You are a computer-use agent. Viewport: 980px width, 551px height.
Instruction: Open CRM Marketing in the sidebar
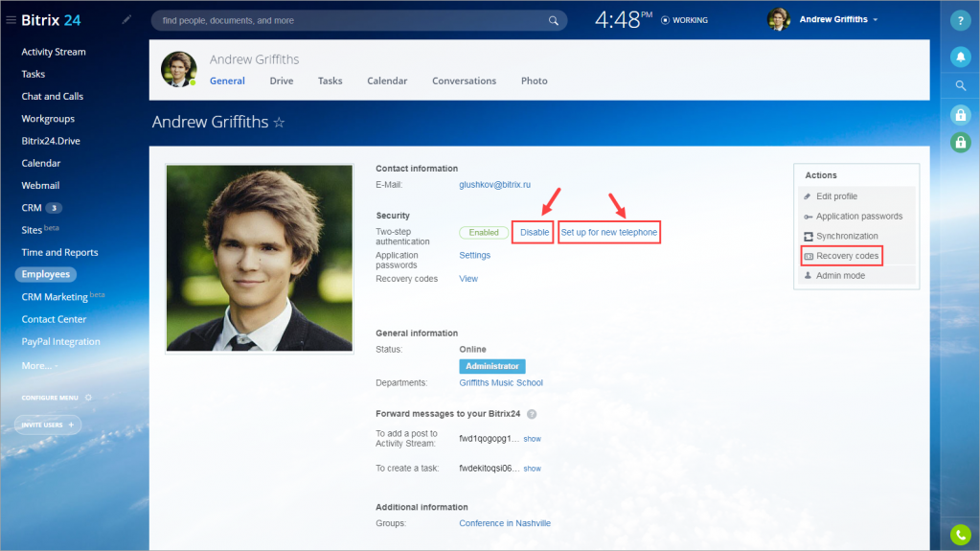click(62, 296)
